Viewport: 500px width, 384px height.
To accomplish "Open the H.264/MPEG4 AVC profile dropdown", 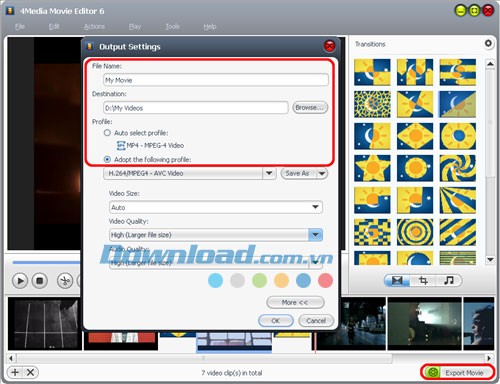I will 269,173.
